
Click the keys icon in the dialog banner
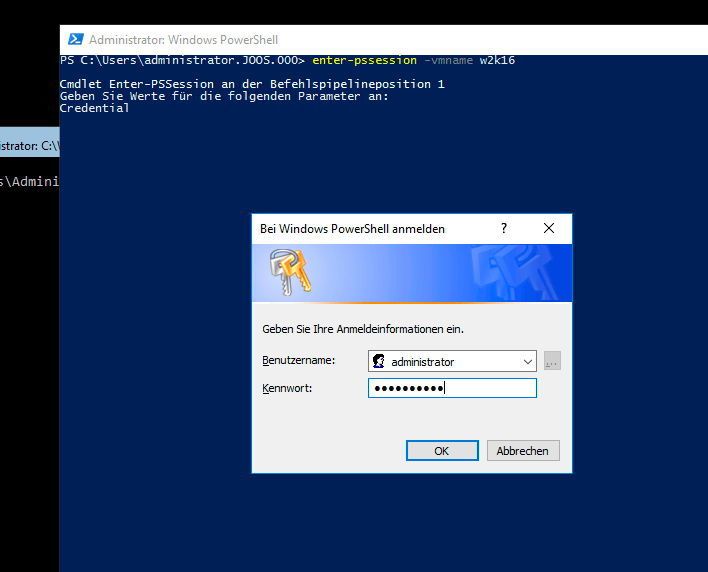pyautogui.click(x=290, y=272)
